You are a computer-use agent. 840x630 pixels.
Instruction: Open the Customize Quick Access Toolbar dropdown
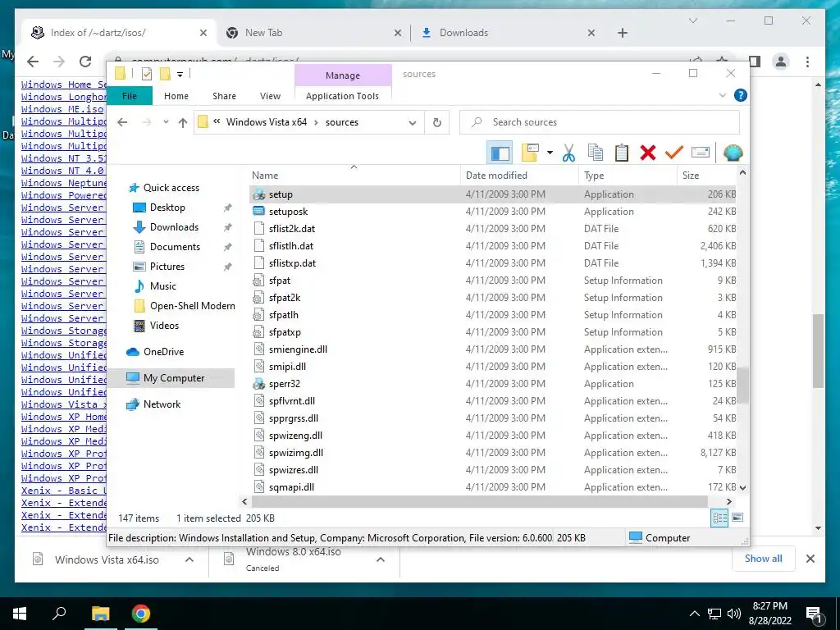(x=180, y=74)
